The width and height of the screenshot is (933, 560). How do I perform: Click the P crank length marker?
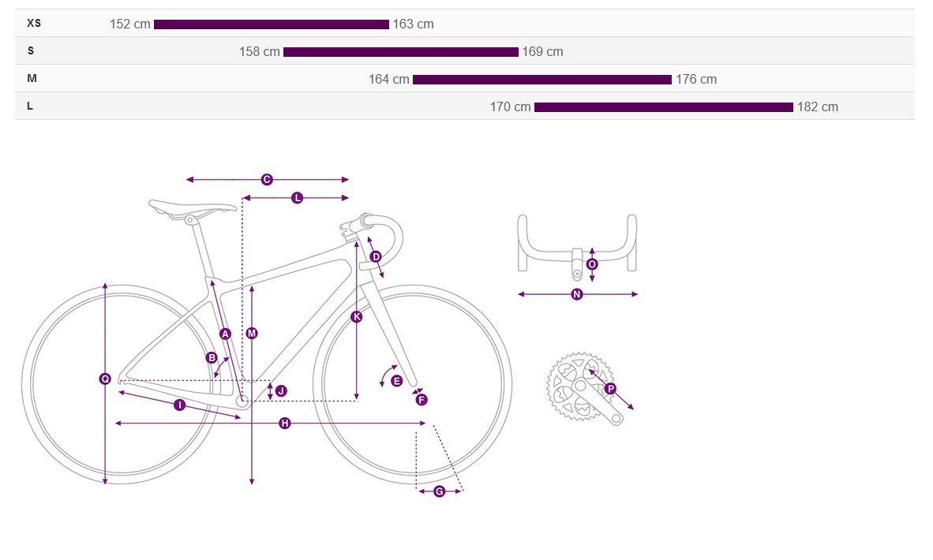(x=610, y=389)
